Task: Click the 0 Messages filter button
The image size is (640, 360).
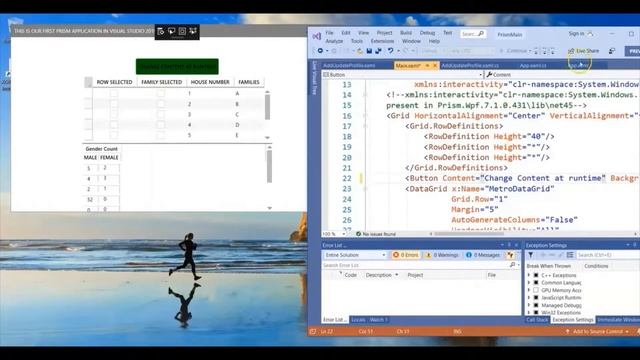Action: click(483, 255)
